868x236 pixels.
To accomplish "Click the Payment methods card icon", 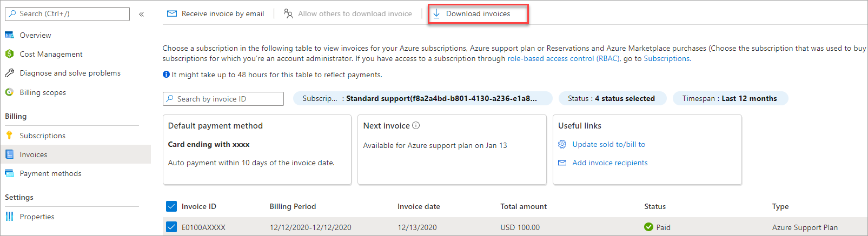I will pos(9,173).
